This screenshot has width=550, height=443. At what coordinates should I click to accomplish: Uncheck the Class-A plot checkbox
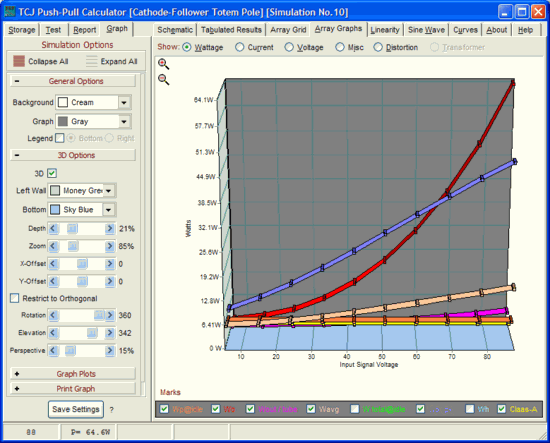[502, 409]
